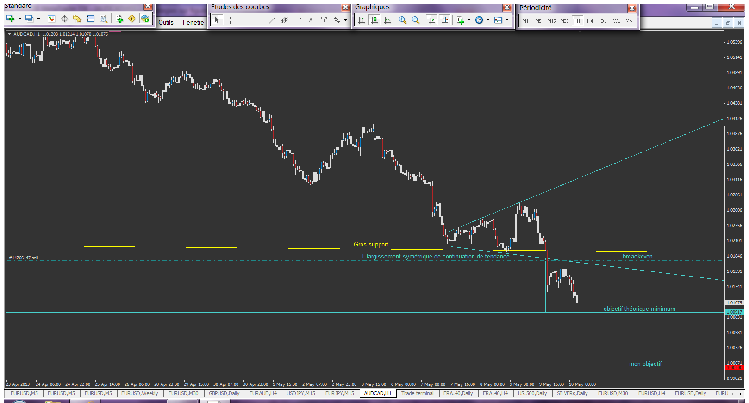This screenshot has height=403, width=749.
Task: Set the timeframe to D1
Action: 603,21
